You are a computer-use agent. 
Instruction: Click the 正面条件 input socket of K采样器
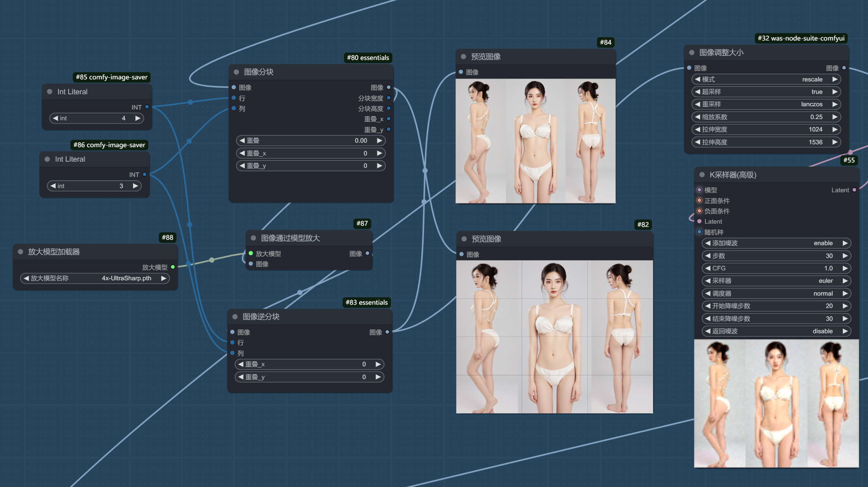(699, 201)
